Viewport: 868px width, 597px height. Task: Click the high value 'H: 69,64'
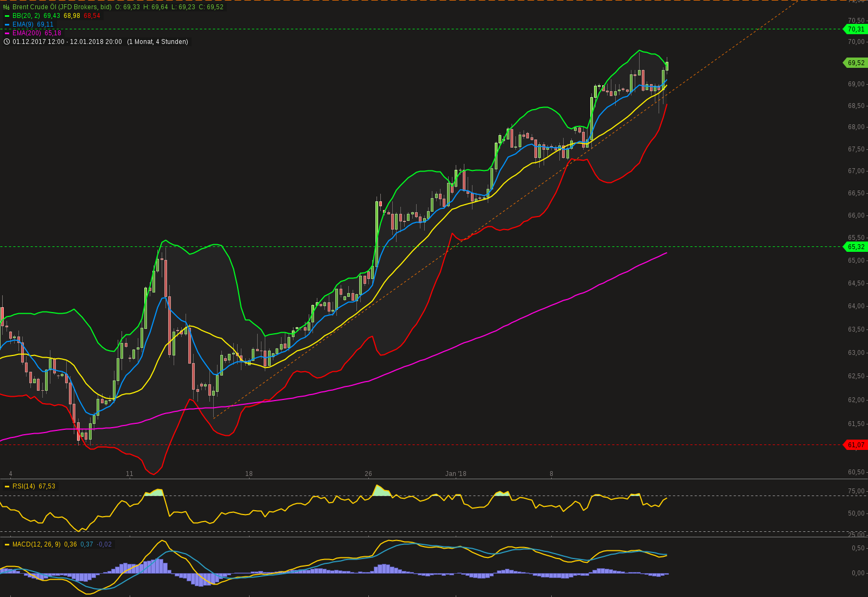pyautogui.click(x=156, y=7)
